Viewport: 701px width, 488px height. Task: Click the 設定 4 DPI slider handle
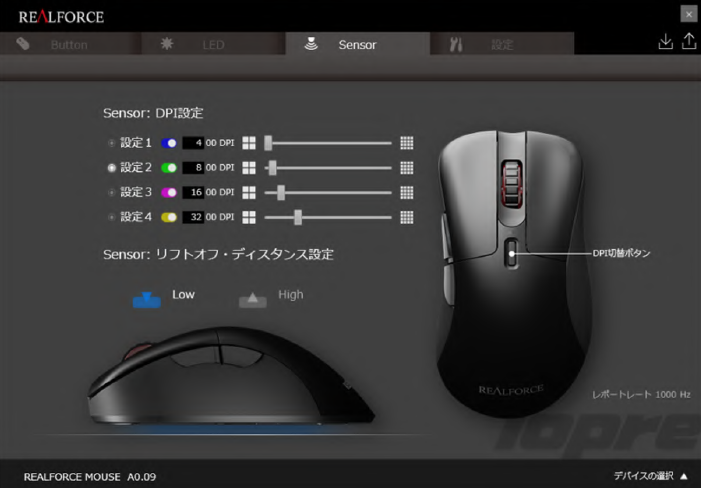[x=298, y=217]
